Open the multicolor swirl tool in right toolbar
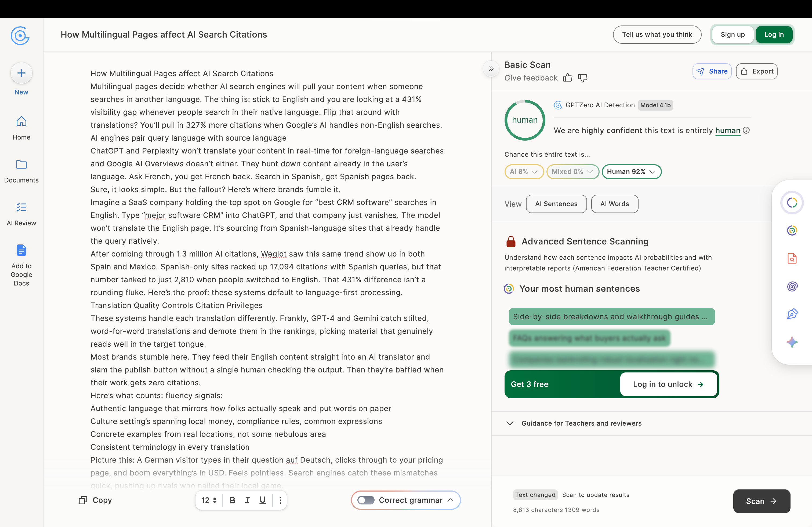Image resolution: width=812 pixels, height=527 pixels. click(x=792, y=231)
